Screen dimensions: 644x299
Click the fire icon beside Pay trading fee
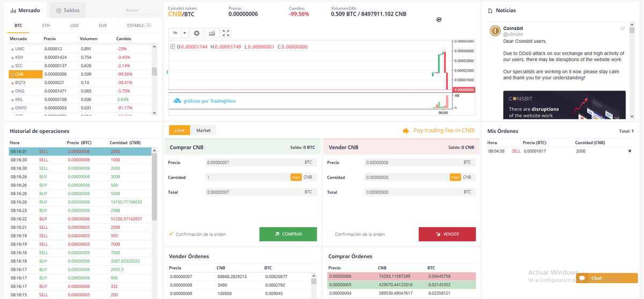[406, 130]
